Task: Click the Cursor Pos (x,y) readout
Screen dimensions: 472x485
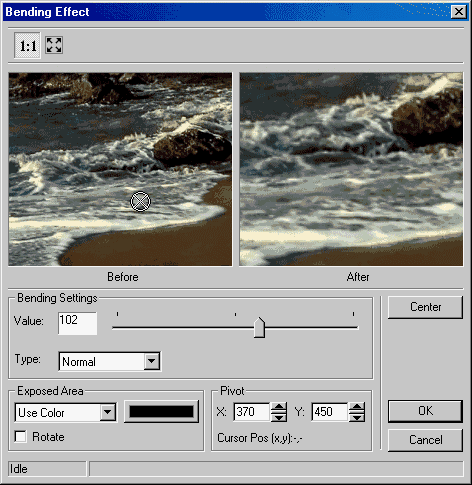Action: coord(260,438)
